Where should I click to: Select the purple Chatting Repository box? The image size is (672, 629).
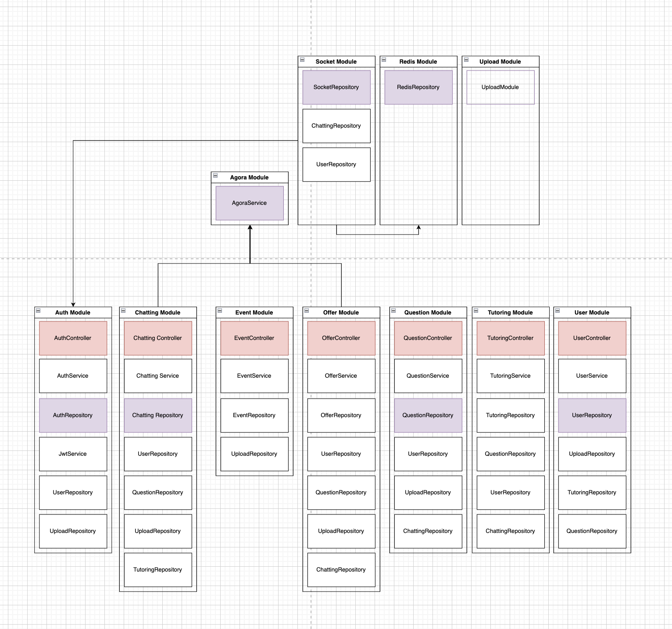tap(158, 415)
